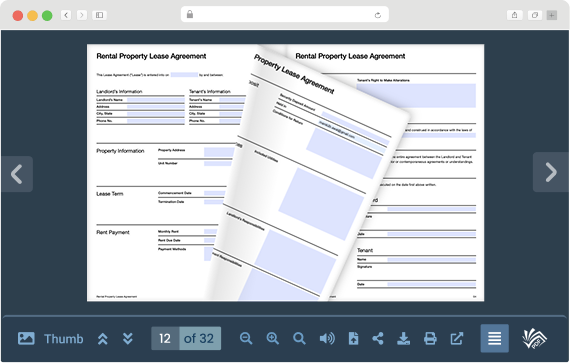Jump to last page double-down arrows

tap(128, 339)
